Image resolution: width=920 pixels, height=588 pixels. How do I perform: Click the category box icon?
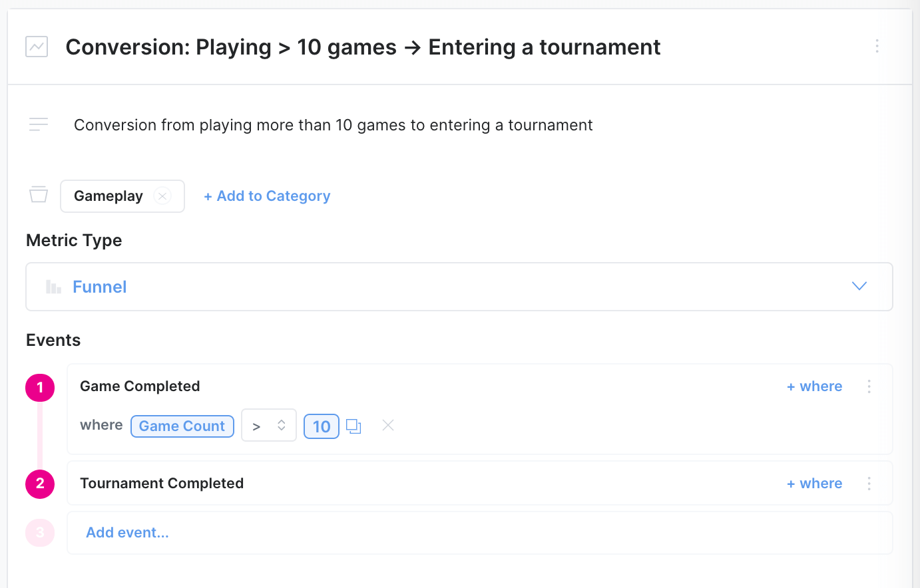(39, 194)
